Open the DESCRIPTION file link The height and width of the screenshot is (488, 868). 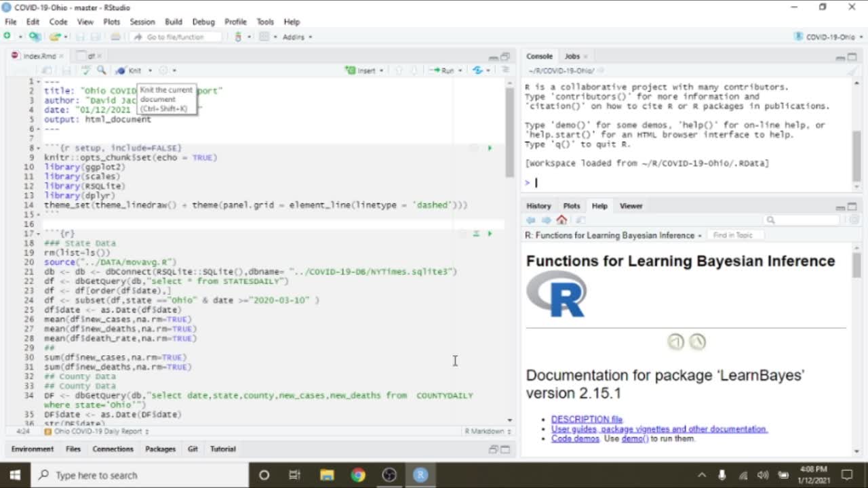[587, 420]
